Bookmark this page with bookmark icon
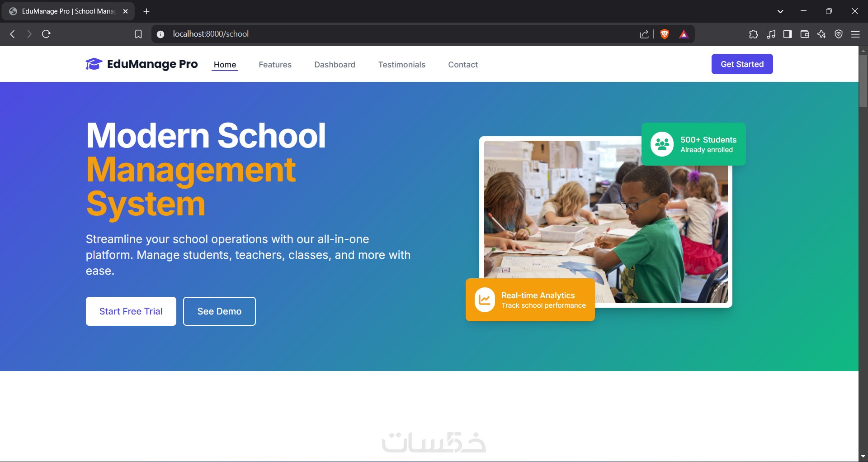Screen dimensions: 868x462 (x=138, y=34)
